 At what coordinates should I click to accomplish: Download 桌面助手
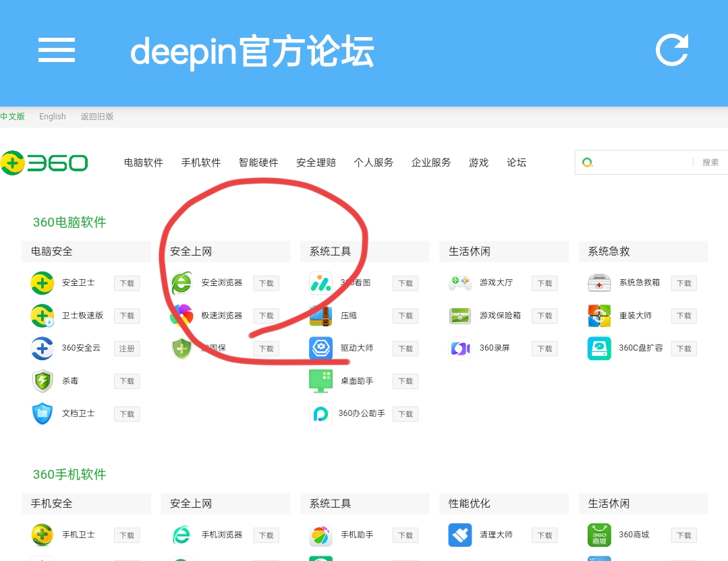pyautogui.click(x=405, y=381)
